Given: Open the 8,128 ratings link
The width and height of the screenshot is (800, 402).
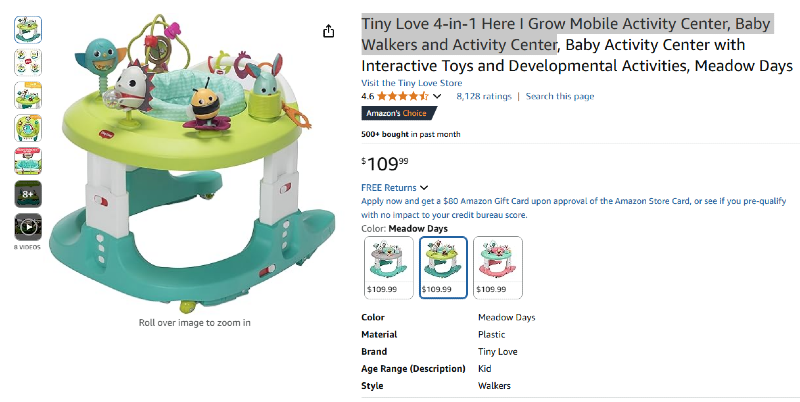Looking at the screenshot, I should [x=483, y=97].
